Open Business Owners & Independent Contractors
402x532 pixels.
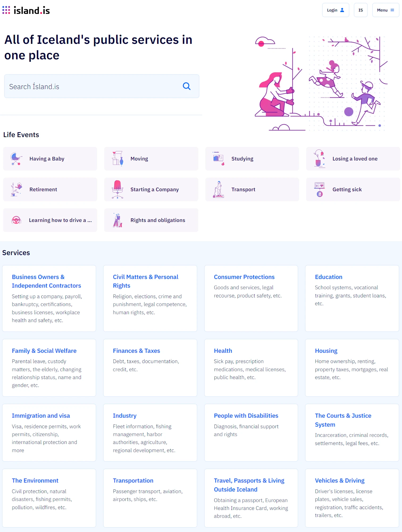coord(49,298)
